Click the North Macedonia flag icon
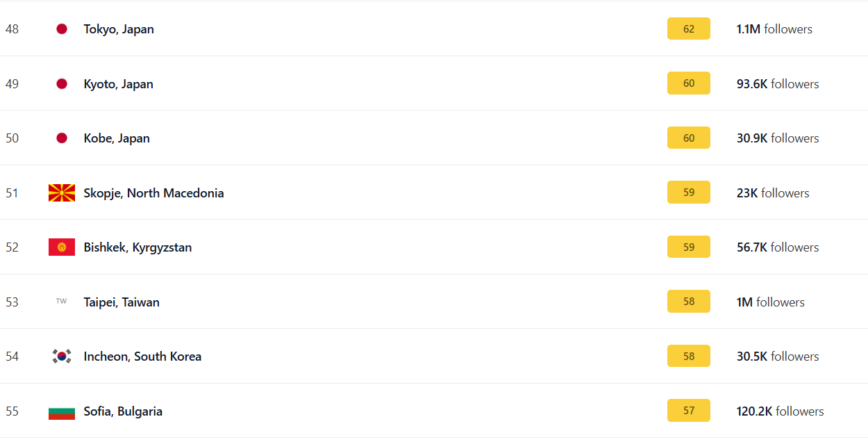The width and height of the screenshot is (868, 442). (x=62, y=193)
